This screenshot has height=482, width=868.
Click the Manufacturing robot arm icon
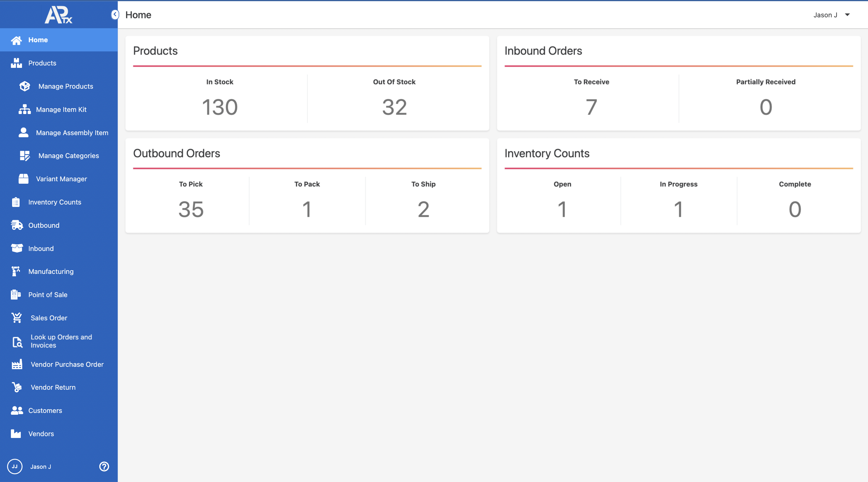(x=15, y=271)
